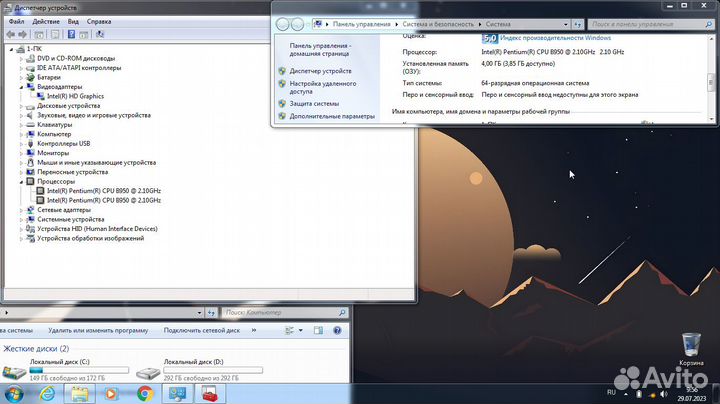Open the Control Panel address bar dropdown
This screenshot has width=720, height=404.
566,24
